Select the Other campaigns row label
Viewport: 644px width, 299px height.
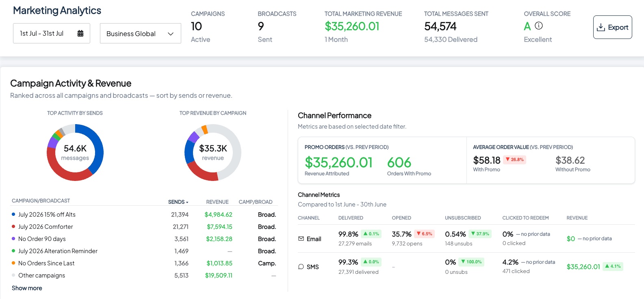pyautogui.click(x=41, y=275)
